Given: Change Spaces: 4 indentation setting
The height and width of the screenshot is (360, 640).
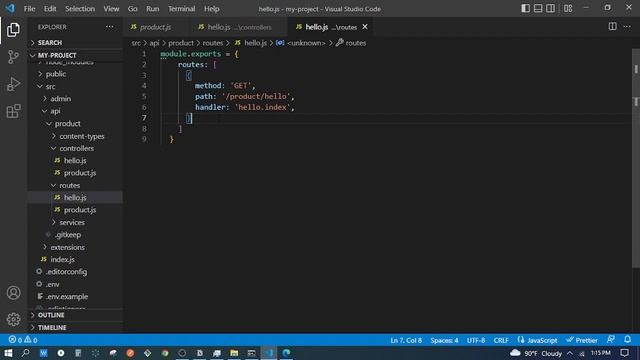Looking at the screenshot, I should [x=444, y=340].
